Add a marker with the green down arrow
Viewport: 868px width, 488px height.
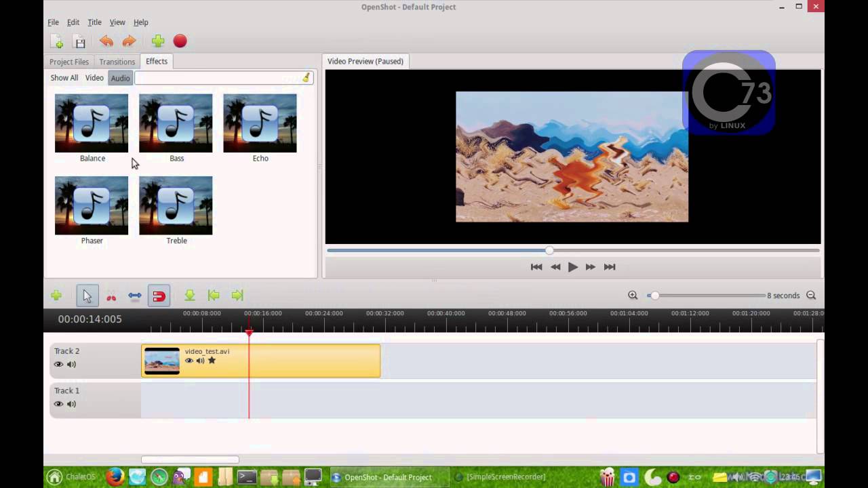point(190,296)
